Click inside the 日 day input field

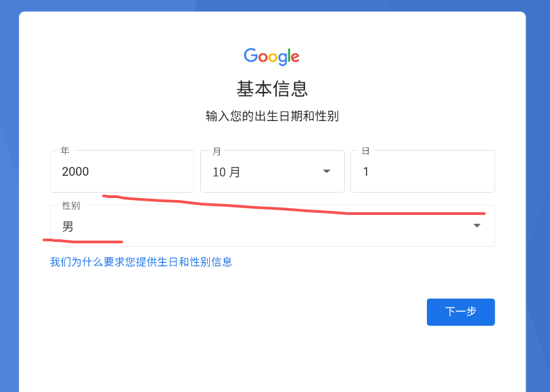pyautogui.click(x=422, y=171)
